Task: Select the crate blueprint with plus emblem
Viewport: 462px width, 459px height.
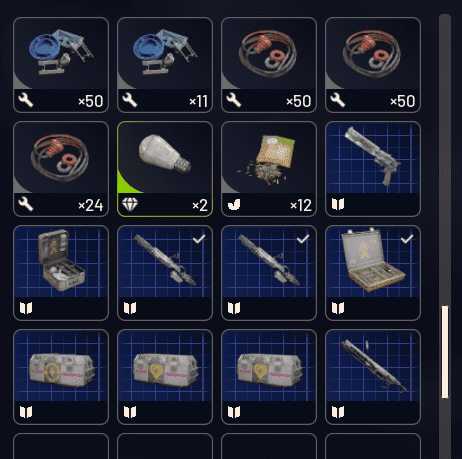Action: [61, 377]
